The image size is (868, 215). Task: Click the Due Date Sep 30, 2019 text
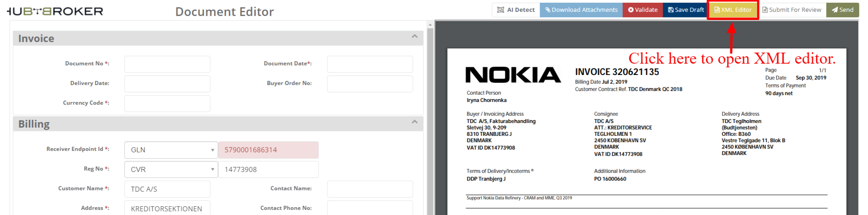pos(796,78)
